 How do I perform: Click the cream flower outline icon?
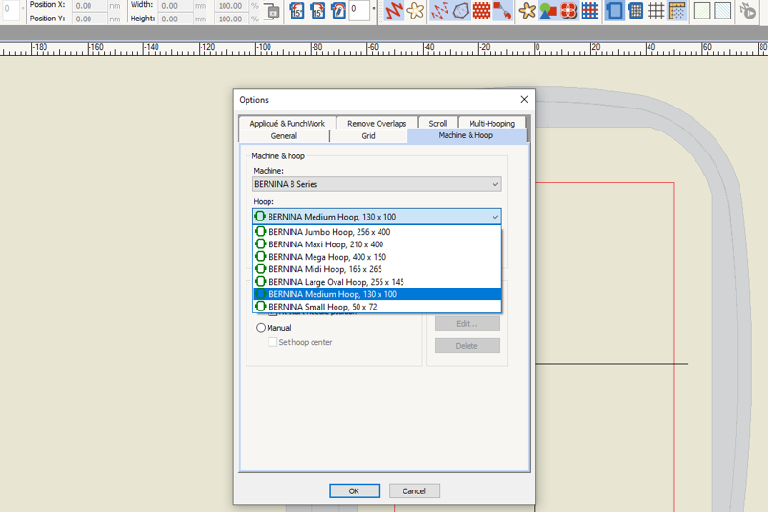point(415,11)
